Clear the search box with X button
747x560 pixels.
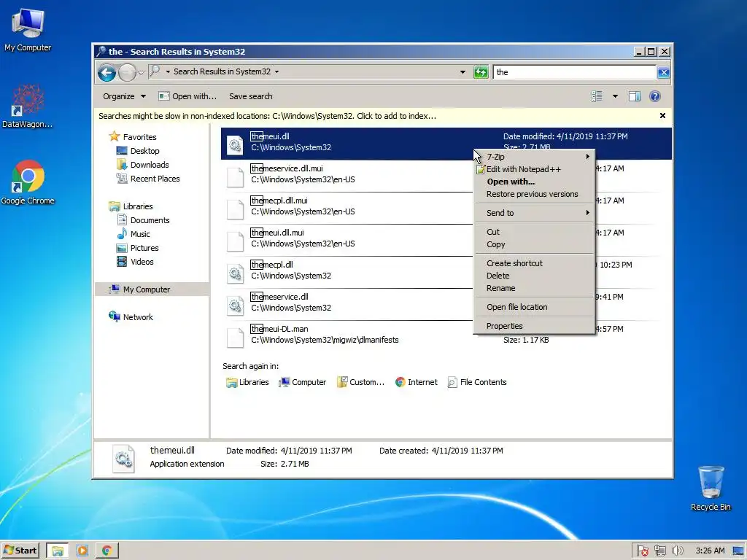pyautogui.click(x=663, y=72)
